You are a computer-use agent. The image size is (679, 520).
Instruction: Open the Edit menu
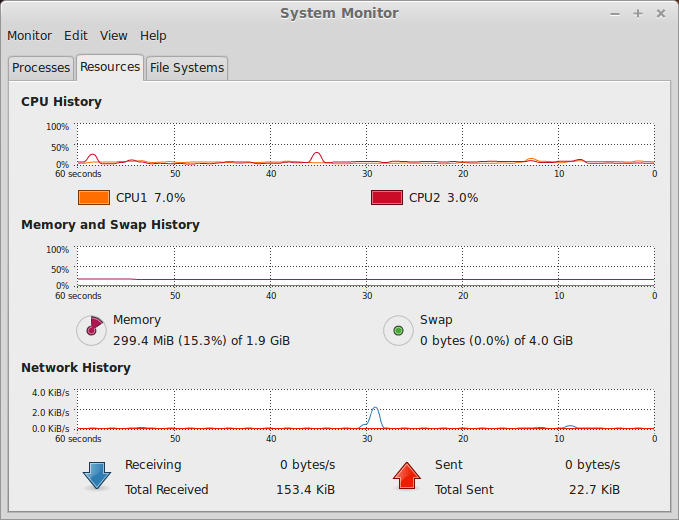click(76, 36)
